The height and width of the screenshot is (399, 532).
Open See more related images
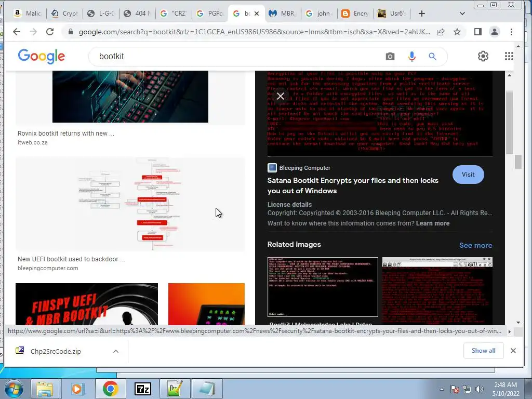476,245
